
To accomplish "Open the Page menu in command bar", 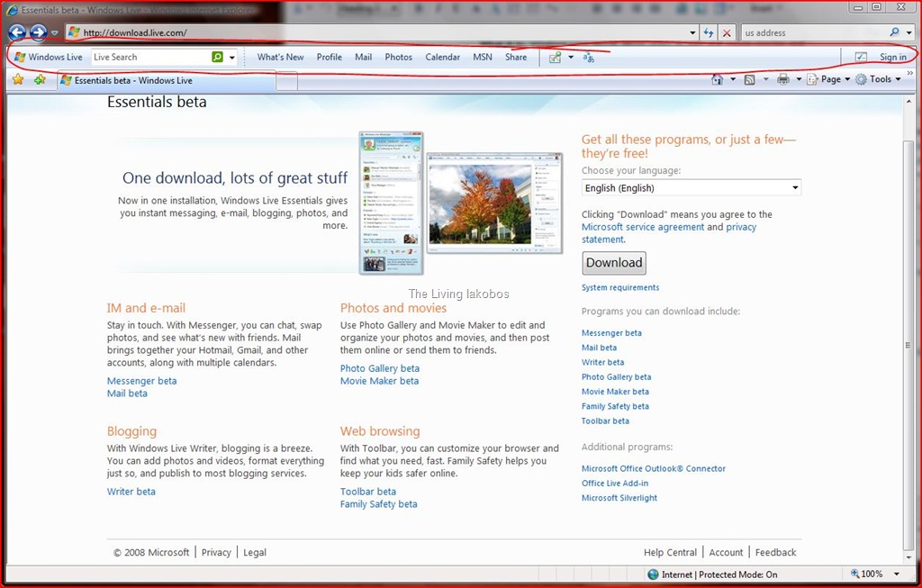I will tap(828, 79).
